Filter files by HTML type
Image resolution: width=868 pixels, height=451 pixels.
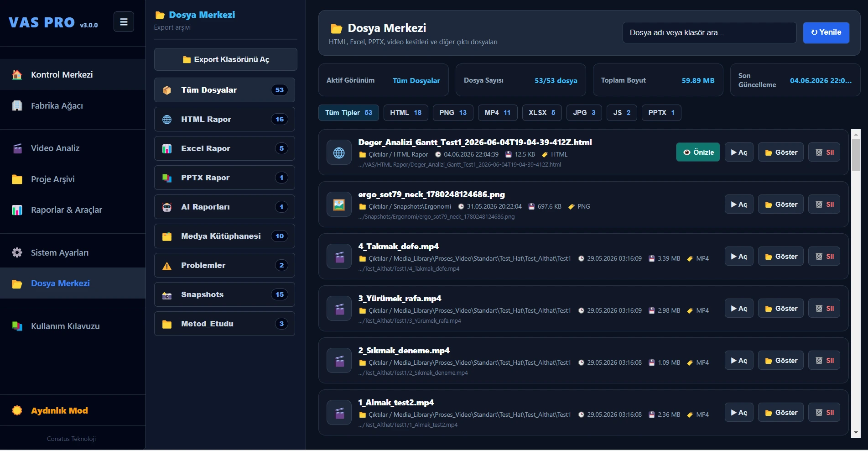pos(405,113)
